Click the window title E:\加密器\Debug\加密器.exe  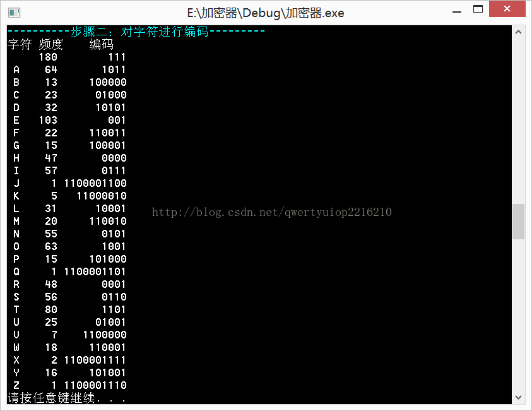[266, 13]
